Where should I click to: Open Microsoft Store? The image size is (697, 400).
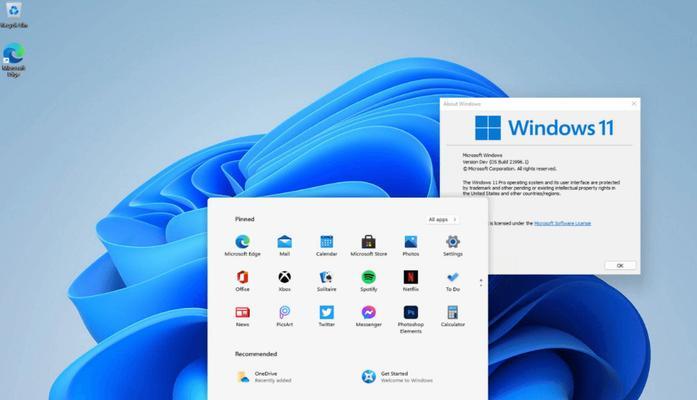coord(369,245)
